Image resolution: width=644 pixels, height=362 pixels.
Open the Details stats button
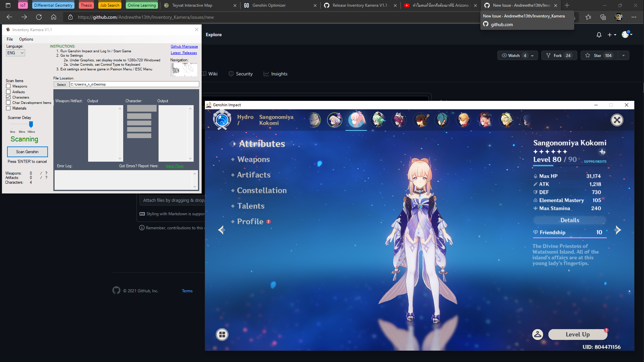[x=570, y=220]
